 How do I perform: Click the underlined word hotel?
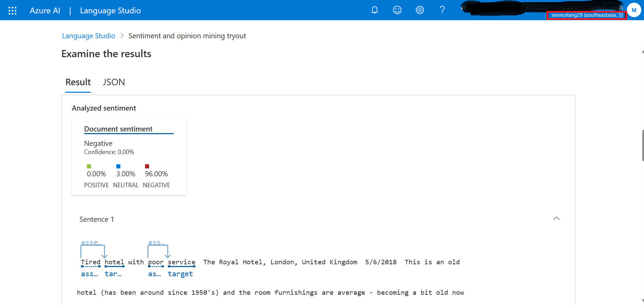click(114, 262)
